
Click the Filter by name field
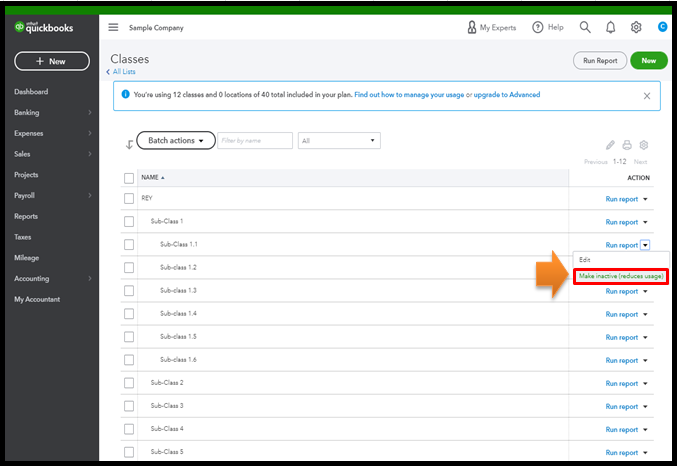(255, 140)
